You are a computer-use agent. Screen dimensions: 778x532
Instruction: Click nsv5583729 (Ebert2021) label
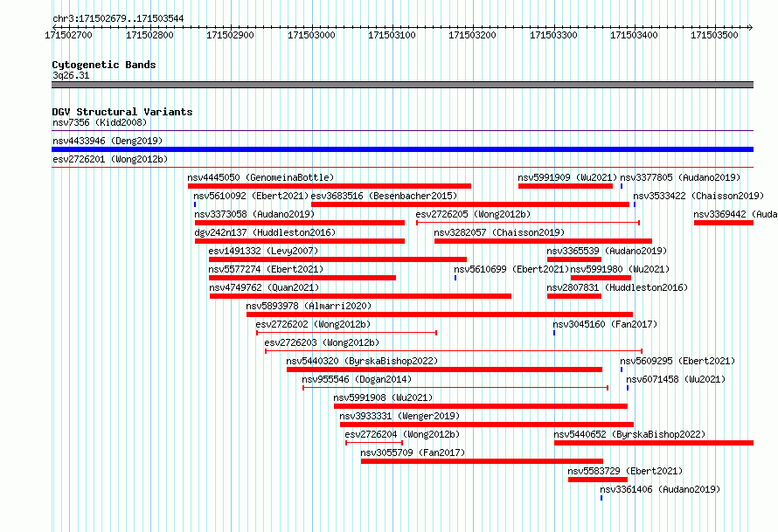pyautogui.click(x=625, y=471)
